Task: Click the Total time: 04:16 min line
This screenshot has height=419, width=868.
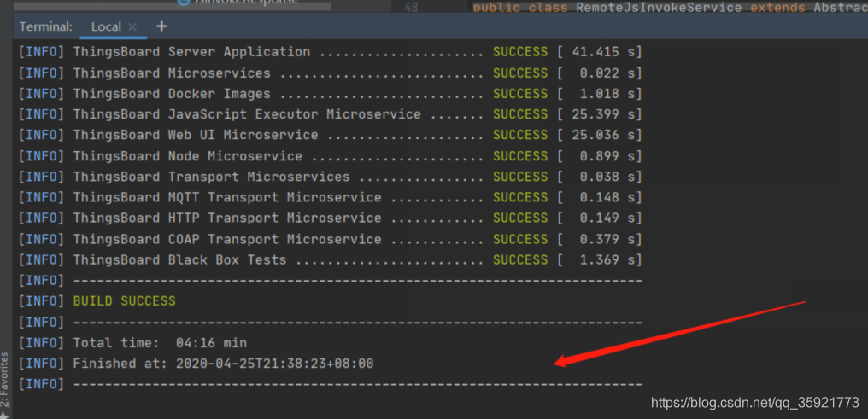Action: click(133, 343)
